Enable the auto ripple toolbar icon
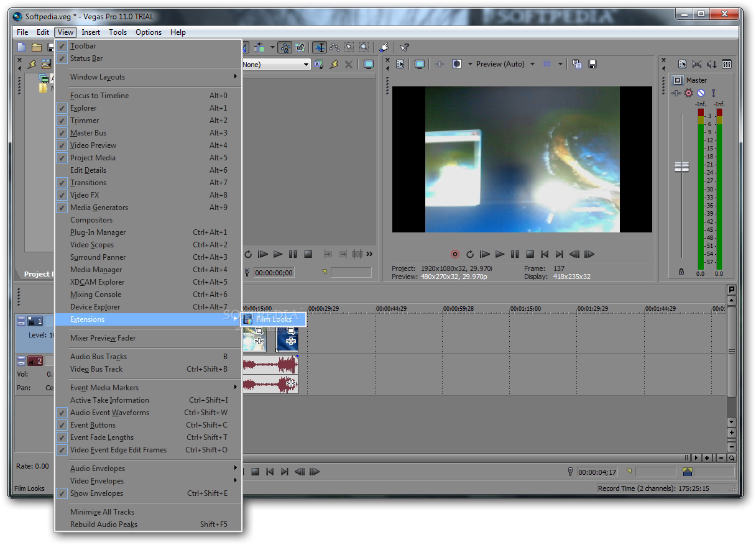The height and width of the screenshot is (545, 756). [x=259, y=47]
